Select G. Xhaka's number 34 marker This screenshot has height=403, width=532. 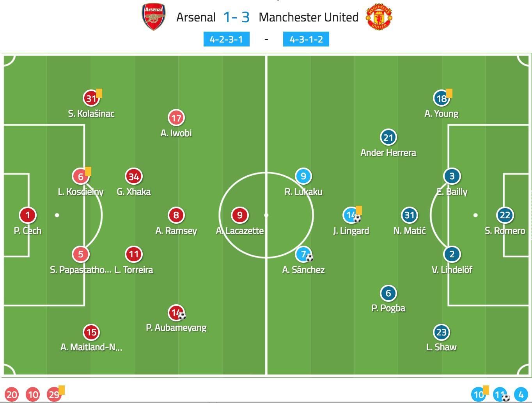click(133, 176)
